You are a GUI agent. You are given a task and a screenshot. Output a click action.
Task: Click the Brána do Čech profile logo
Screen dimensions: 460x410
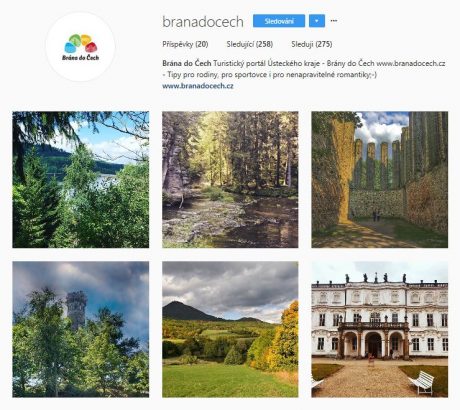[x=80, y=47]
